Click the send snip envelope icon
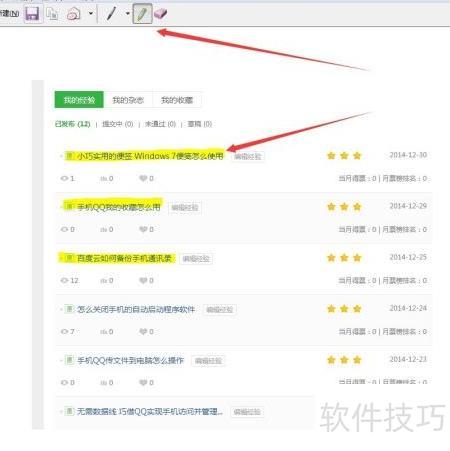The height and width of the screenshot is (451, 450). pos(74,14)
